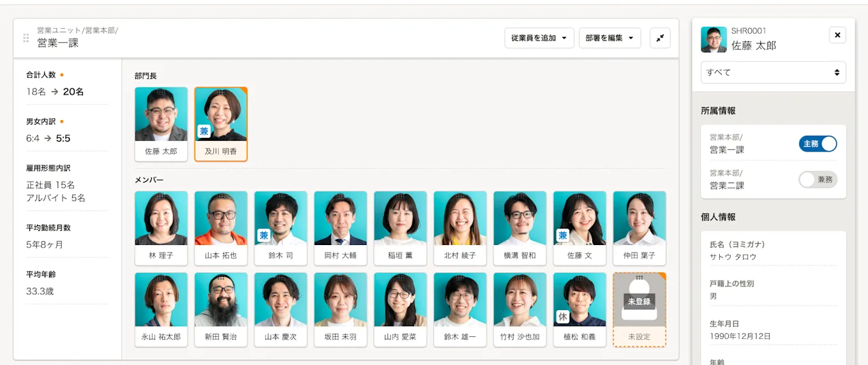The height and width of the screenshot is (365, 868).
Task: Toggle the 兼務 switch for 営業二課
Action: tap(818, 179)
